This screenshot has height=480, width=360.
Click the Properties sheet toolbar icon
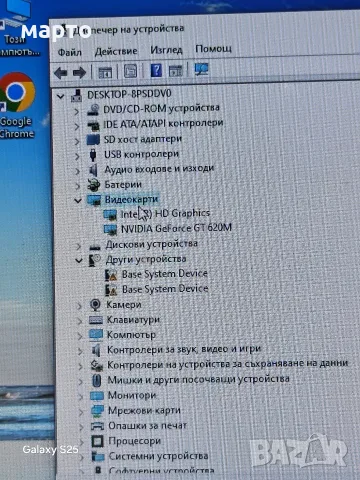[130, 71]
